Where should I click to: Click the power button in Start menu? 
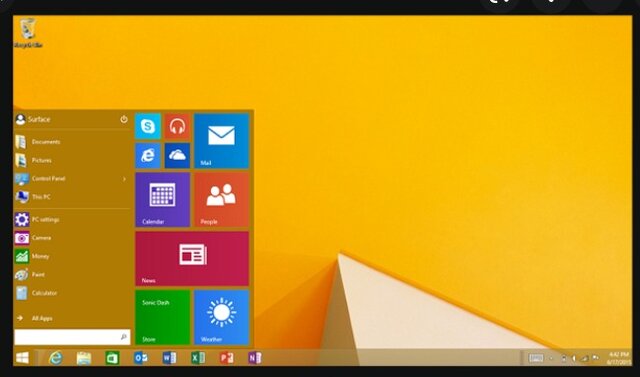[x=124, y=120]
